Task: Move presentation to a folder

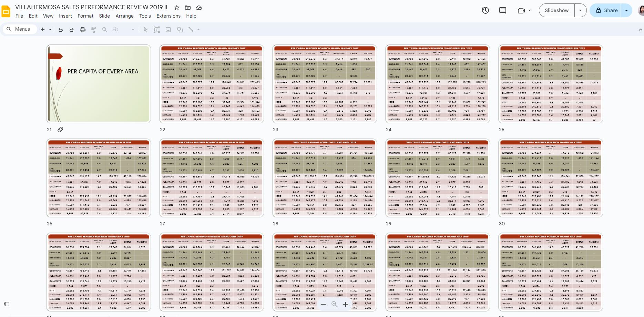Action: 188,8
